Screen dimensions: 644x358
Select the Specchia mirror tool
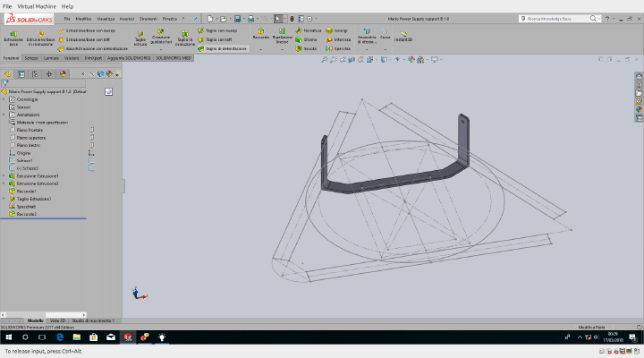338,48
